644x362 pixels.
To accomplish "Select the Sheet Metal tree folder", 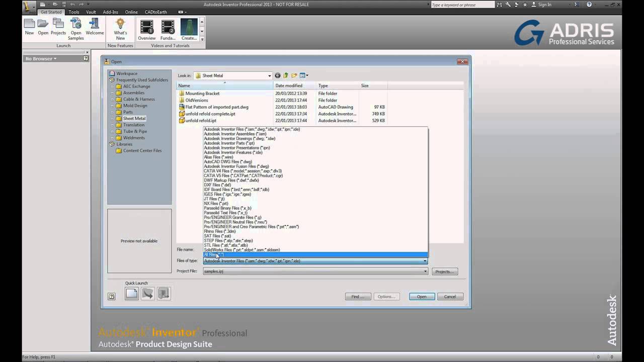I will tap(134, 118).
